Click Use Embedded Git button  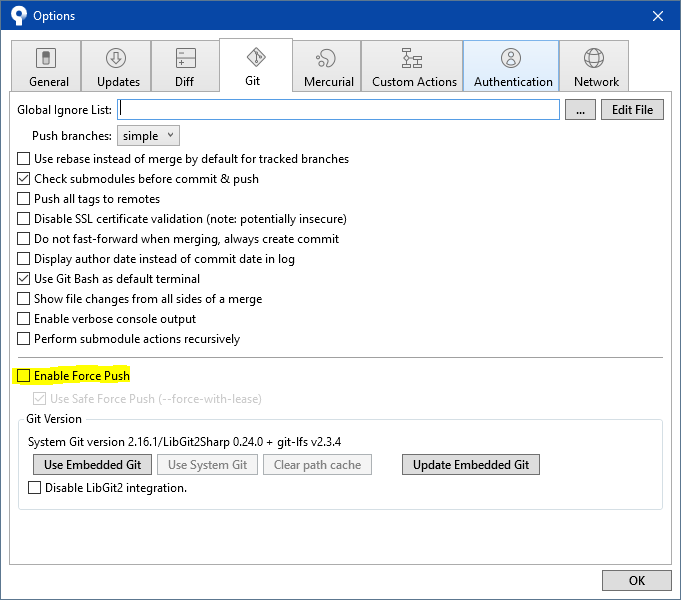click(x=93, y=465)
